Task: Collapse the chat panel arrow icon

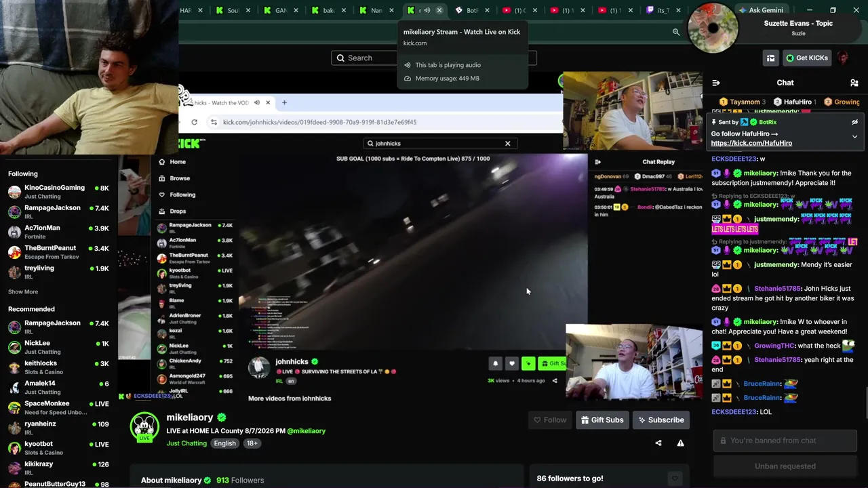Action: click(716, 83)
